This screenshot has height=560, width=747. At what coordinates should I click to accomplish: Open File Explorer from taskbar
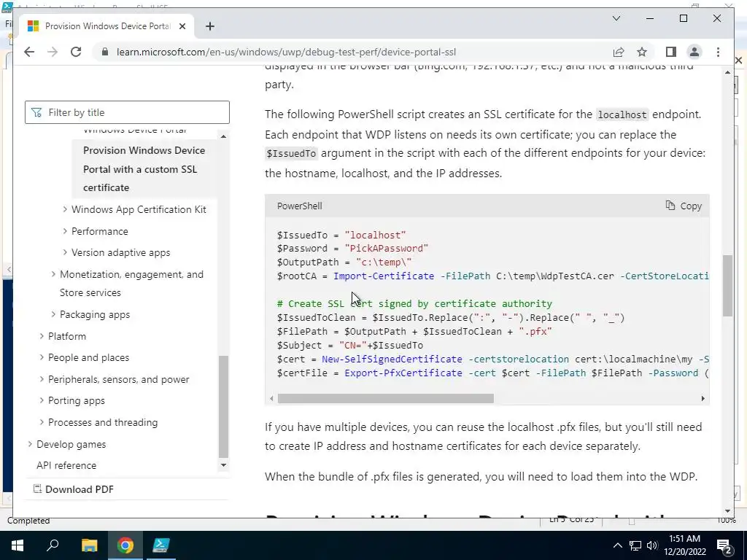point(89,545)
